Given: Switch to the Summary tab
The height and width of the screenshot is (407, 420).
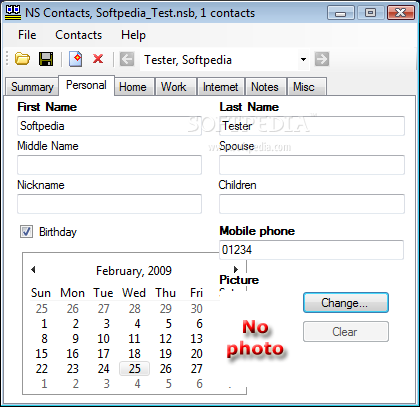Looking at the screenshot, I should click(x=32, y=87).
